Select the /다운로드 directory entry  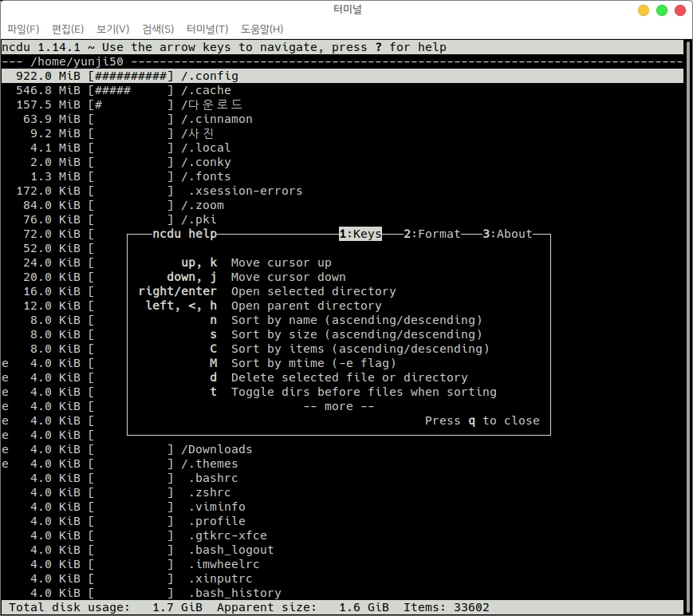pos(211,105)
